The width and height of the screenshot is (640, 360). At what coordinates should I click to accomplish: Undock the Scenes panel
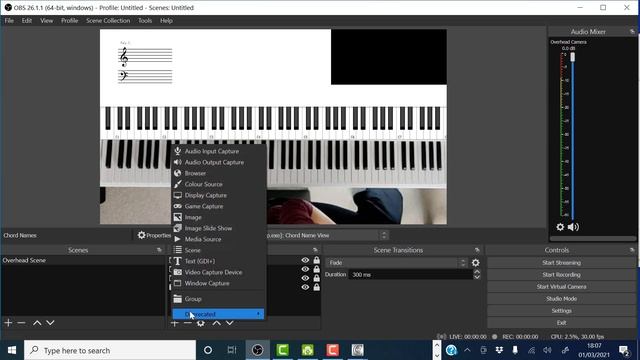tap(159, 250)
